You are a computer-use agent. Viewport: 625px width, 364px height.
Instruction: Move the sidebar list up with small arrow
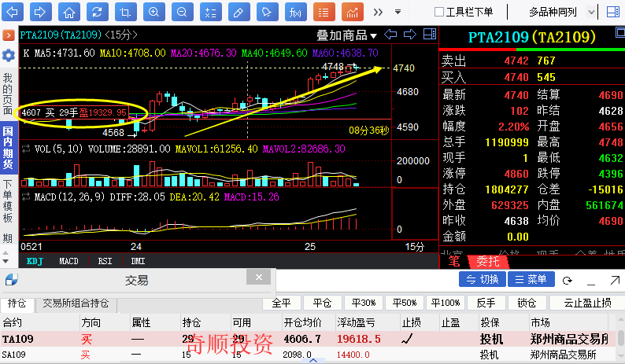[6, 253]
